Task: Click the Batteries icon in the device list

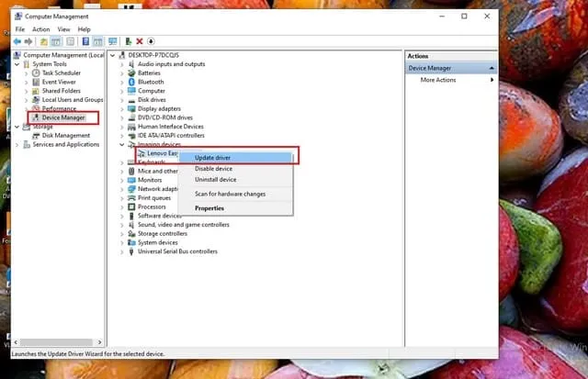Action: tap(131, 73)
